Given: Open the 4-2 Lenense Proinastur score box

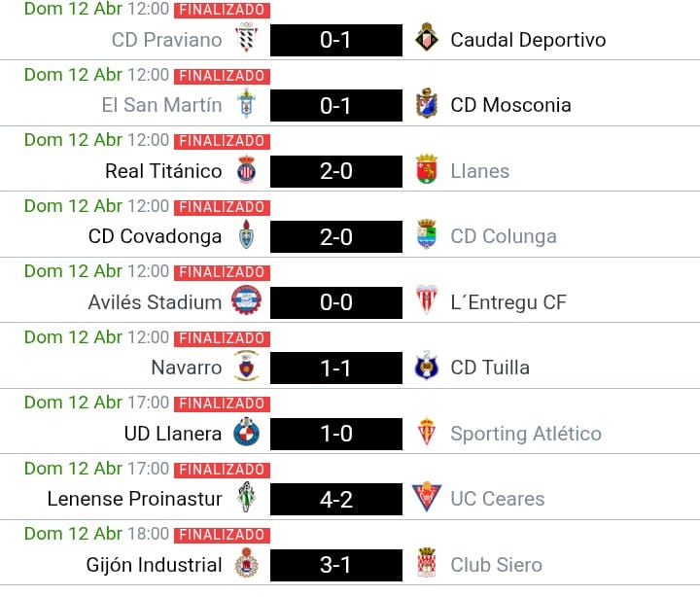Looking at the screenshot, I should tap(335, 499).
